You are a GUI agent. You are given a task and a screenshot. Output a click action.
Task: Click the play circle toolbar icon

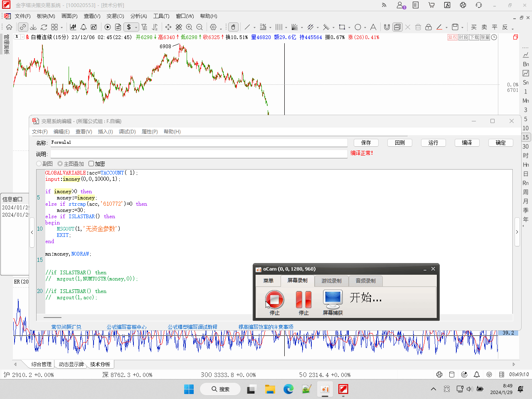tap(108, 27)
